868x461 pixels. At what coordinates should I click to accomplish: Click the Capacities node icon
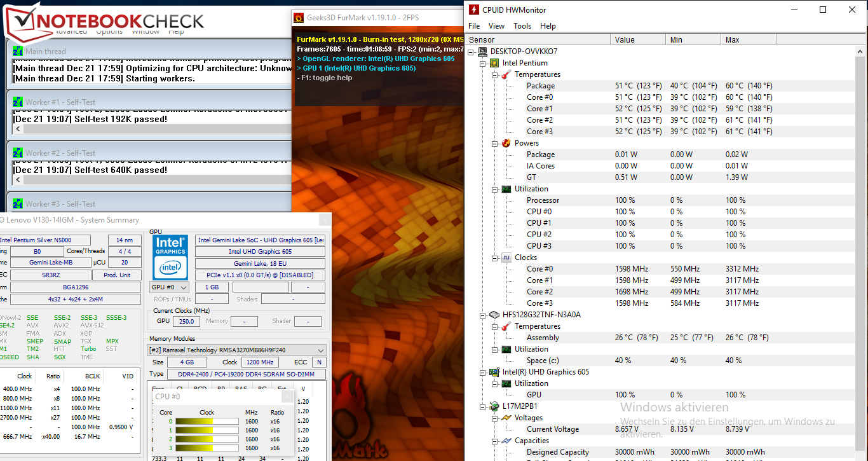tap(506, 441)
